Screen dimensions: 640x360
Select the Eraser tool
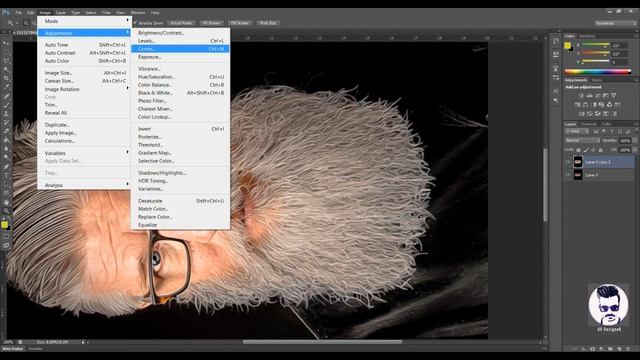pos(7,131)
